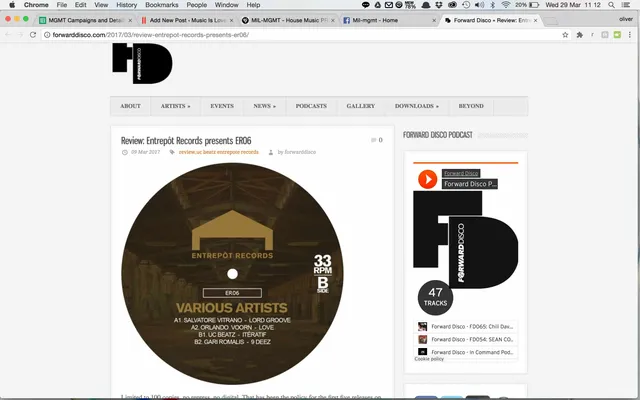Open the ABOUT nav item
The height and width of the screenshot is (400, 640).
pyautogui.click(x=130, y=106)
